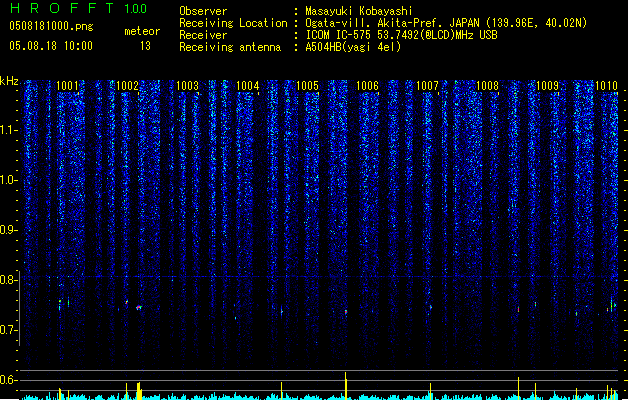629x400 pixels.
Task: Jump to the 1003 time marker
Action: pos(187,86)
